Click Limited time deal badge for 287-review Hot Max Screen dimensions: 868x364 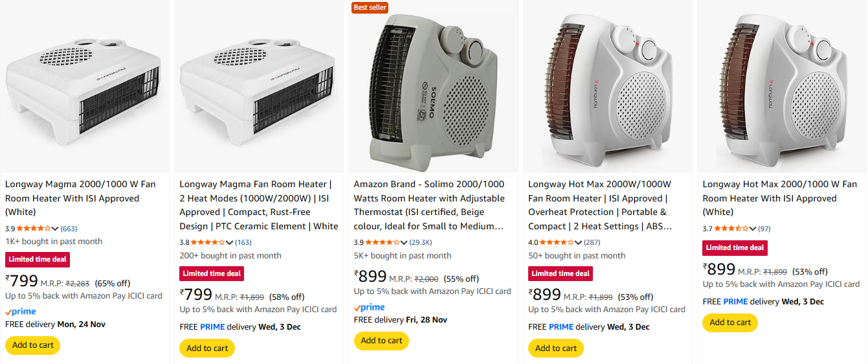(561, 273)
